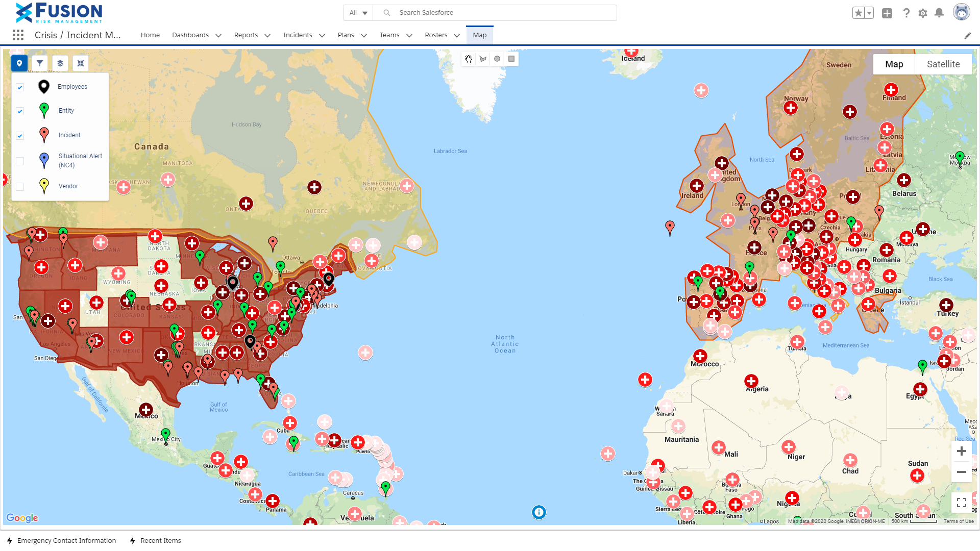Open the map filter tool
This screenshot has height=551, width=980.
pos(40,63)
